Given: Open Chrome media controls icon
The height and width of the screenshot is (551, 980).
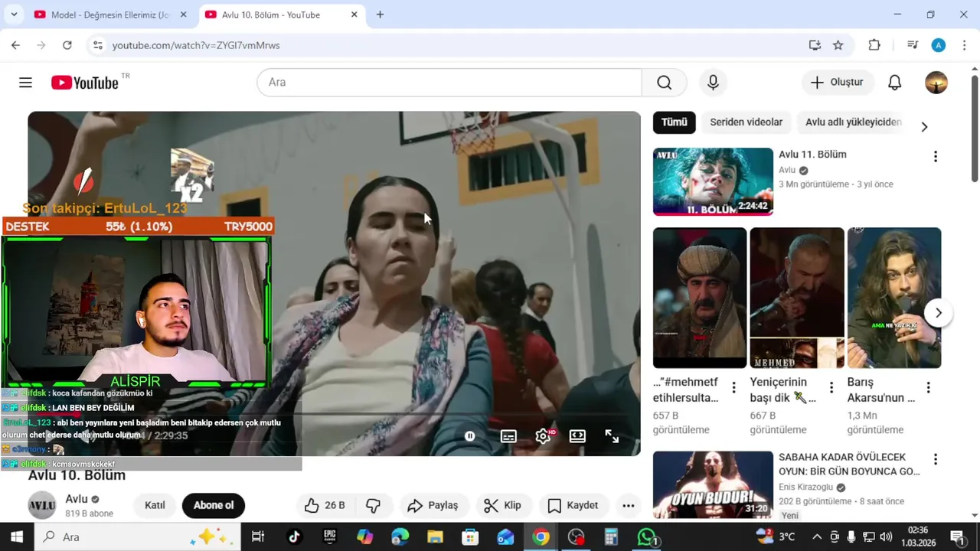Looking at the screenshot, I should 913,45.
